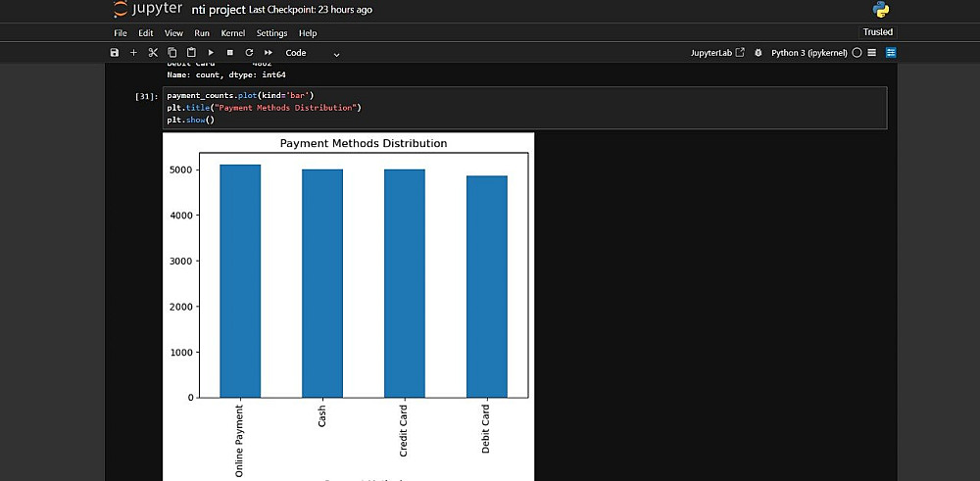Open the table of contents list icon

point(872,53)
